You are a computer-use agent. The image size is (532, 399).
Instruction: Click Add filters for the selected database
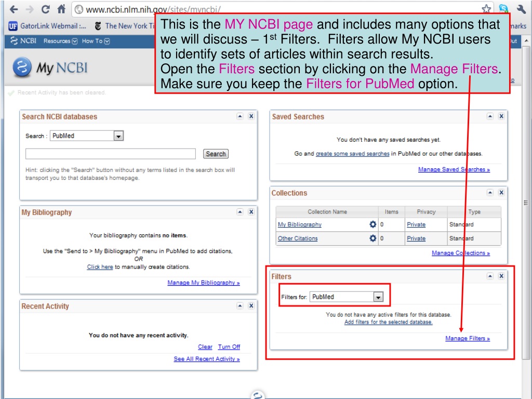pyautogui.click(x=389, y=322)
